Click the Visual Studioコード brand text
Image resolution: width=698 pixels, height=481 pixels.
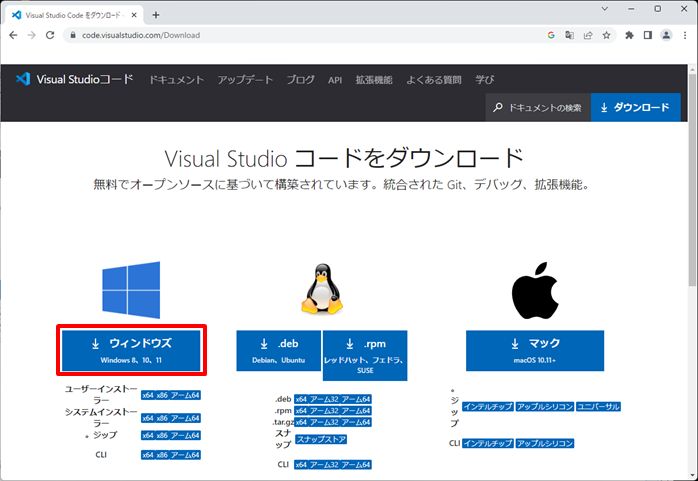(x=85, y=79)
